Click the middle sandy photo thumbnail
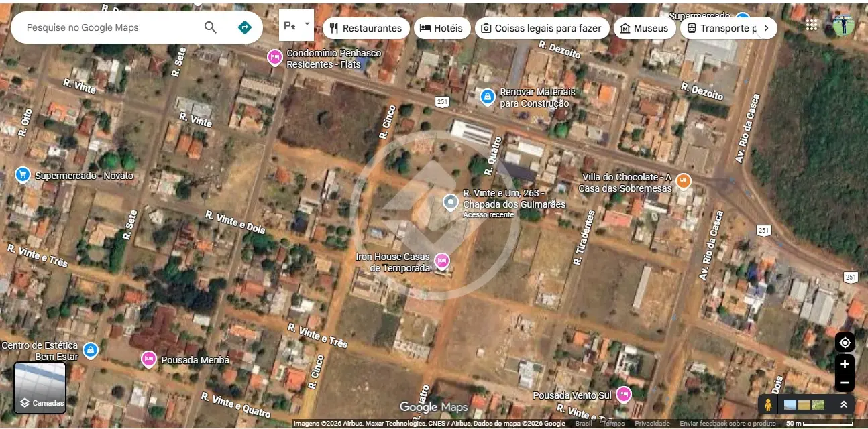The height and width of the screenshot is (429, 868). [804, 404]
